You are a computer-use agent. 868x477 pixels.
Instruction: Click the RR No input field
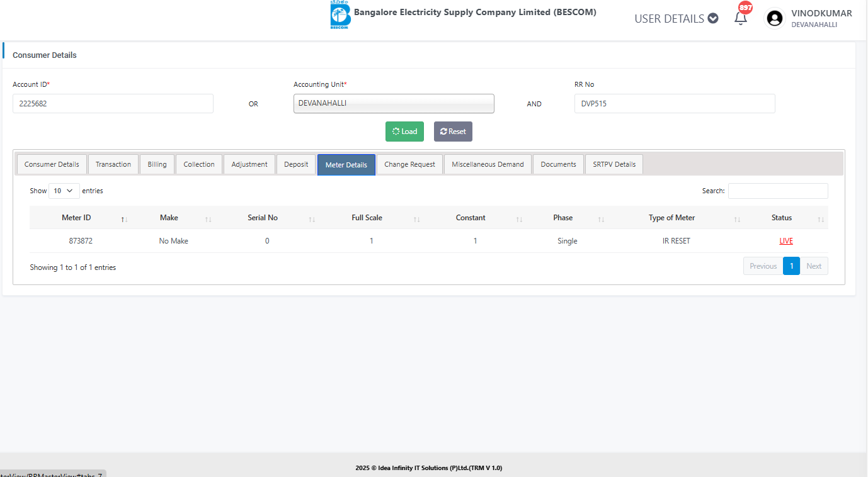(675, 103)
